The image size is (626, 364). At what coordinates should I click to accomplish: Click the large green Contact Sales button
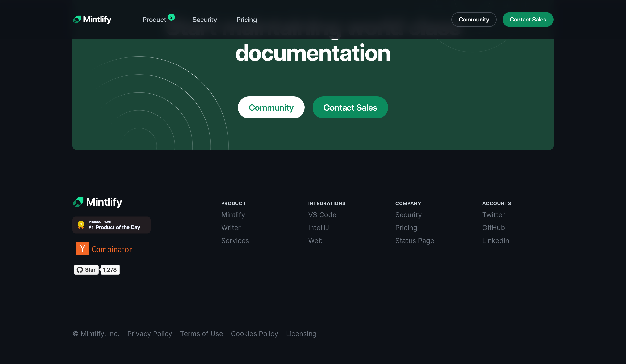[350, 107]
